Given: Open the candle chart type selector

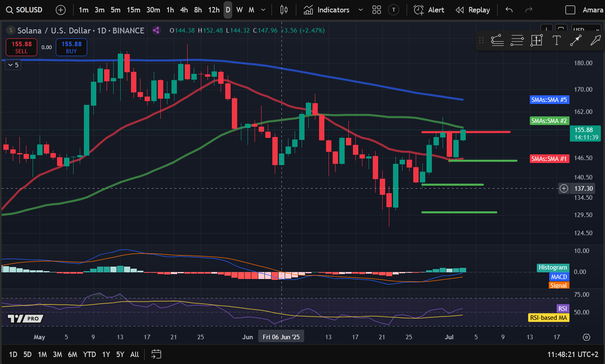Looking at the screenshot, I should pos(284,10).
